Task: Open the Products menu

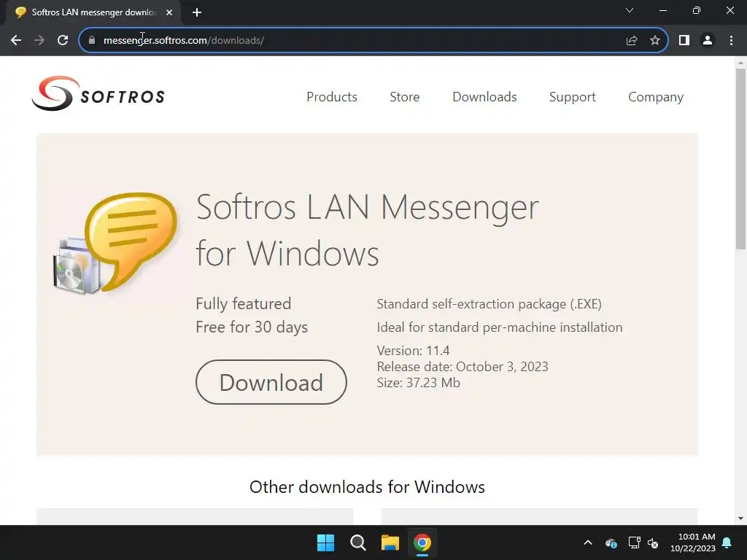Action: pos(332,97)
